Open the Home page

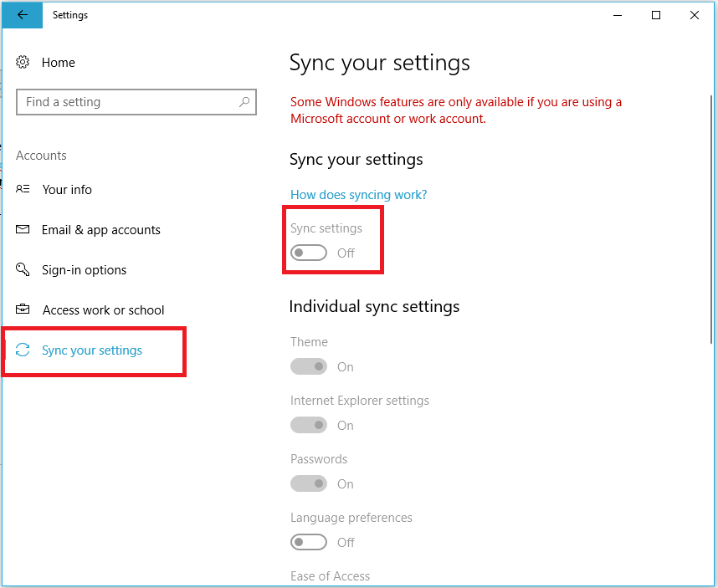[x=58, y=62]
